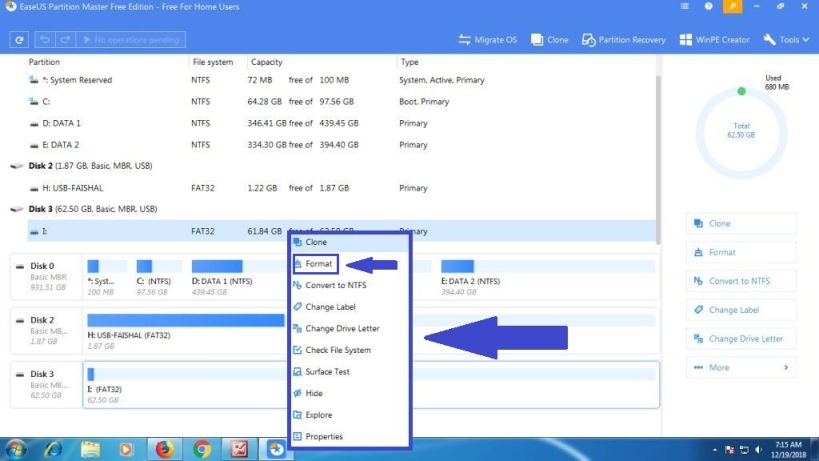Click the volume speaker tray icon

[758, 450]
